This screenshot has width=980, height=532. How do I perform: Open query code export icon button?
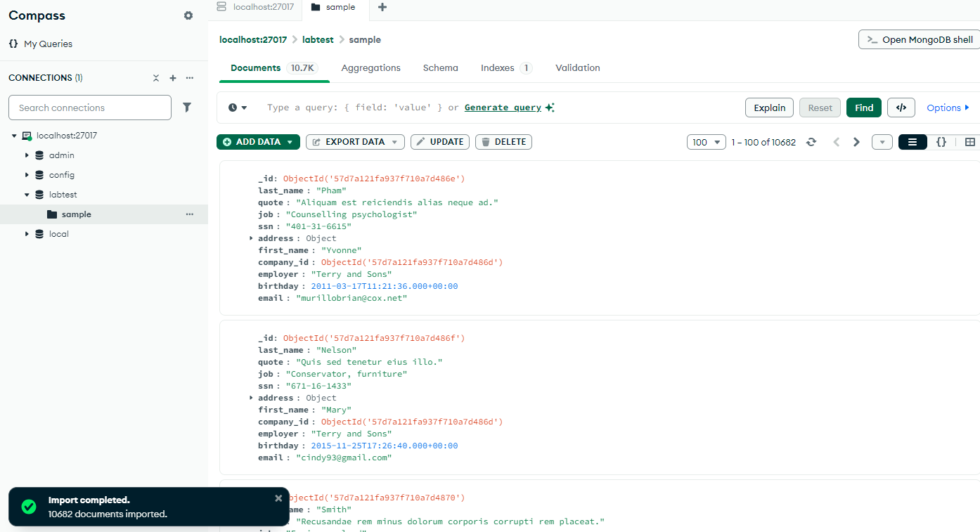(x=901, y=108)
